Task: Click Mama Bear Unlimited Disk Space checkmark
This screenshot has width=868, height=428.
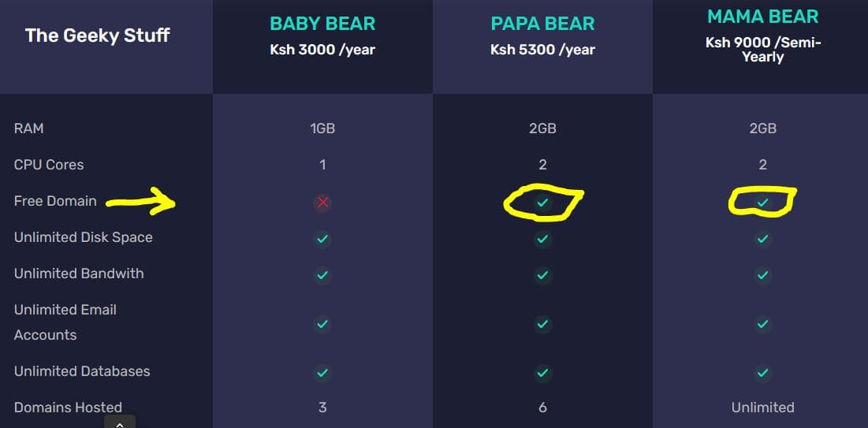Action: [x=762, y=239]
